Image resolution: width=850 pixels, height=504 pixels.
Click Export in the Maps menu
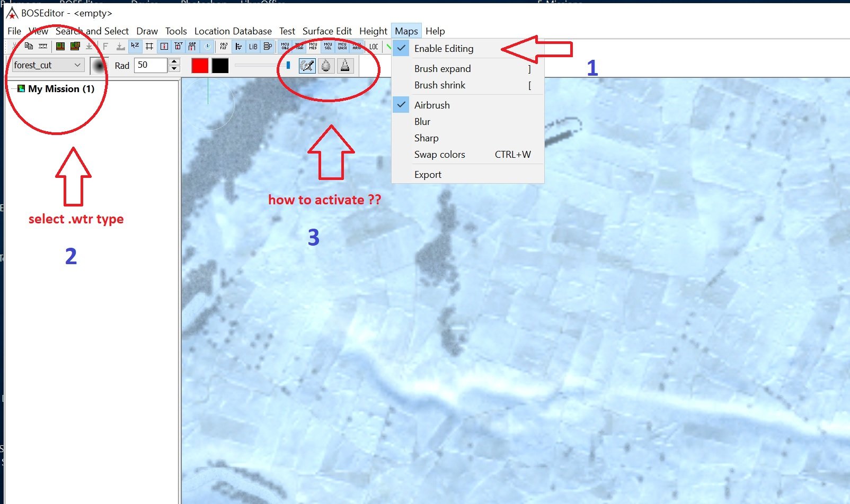click(468, 175)
